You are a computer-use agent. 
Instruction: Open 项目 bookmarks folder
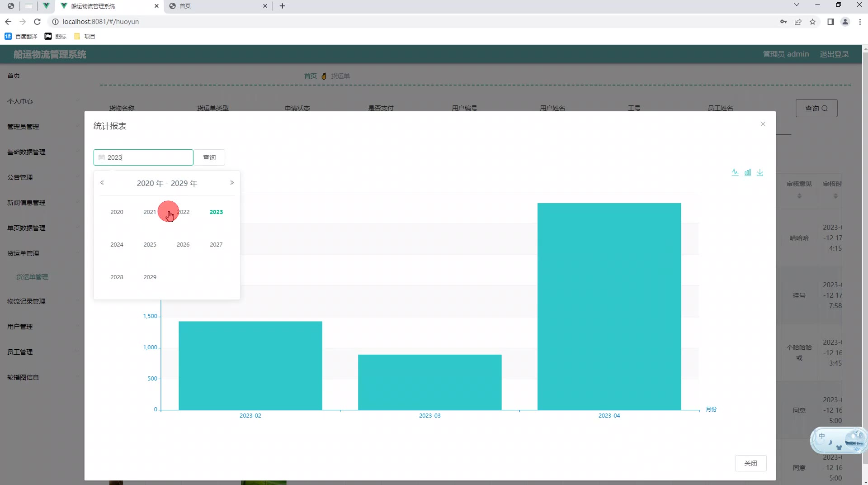click(85, 36)
